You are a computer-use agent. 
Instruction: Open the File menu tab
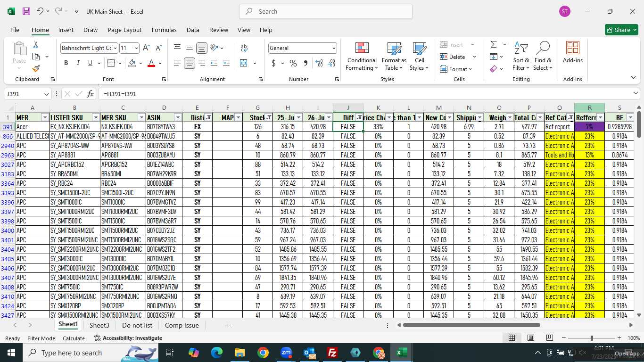(15, 30)
